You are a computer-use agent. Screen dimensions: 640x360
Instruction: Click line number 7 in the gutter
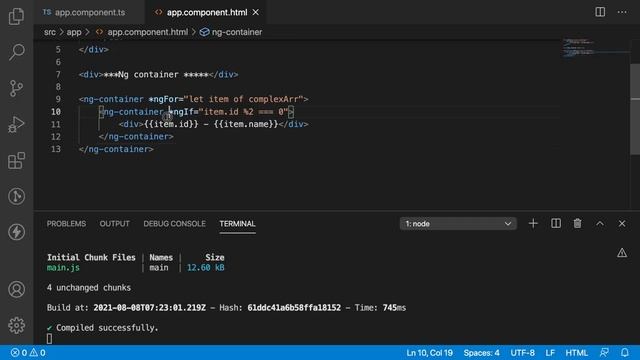click(58, 74)
